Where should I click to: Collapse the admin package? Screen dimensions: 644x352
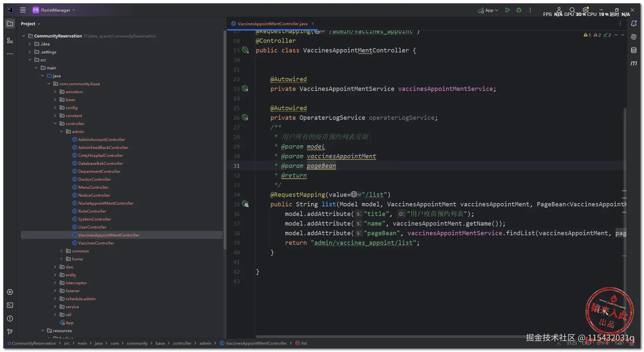point(61,131)
